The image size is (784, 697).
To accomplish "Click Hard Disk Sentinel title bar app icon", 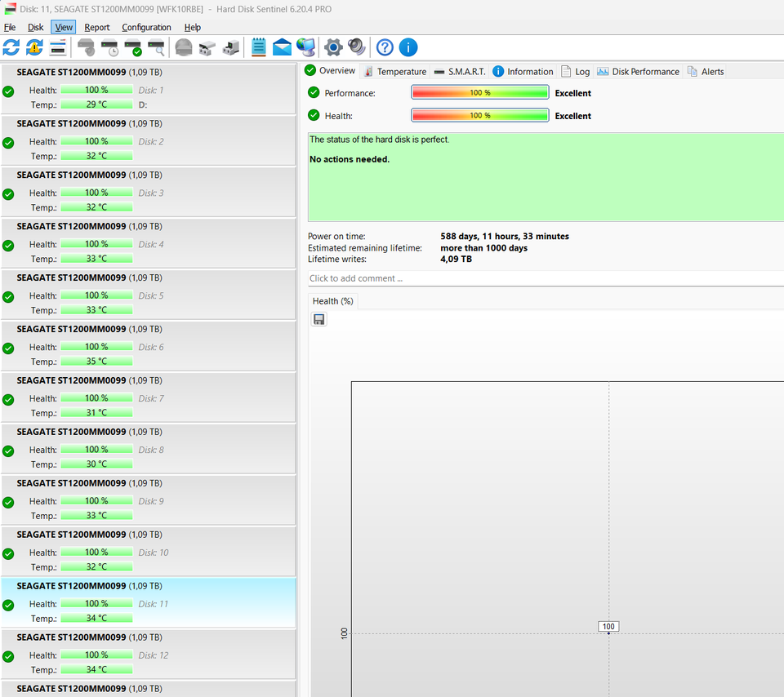I will pos(10,9).
